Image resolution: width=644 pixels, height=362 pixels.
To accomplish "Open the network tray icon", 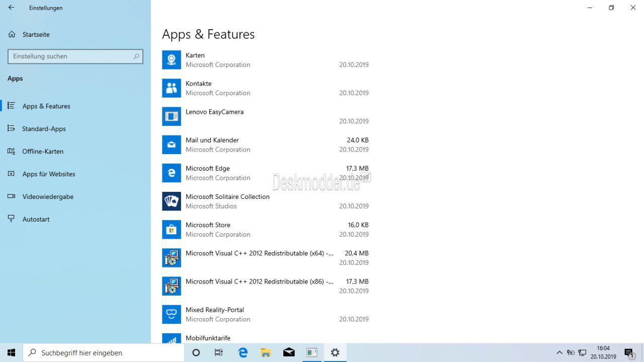I will [x=583, y=352].
